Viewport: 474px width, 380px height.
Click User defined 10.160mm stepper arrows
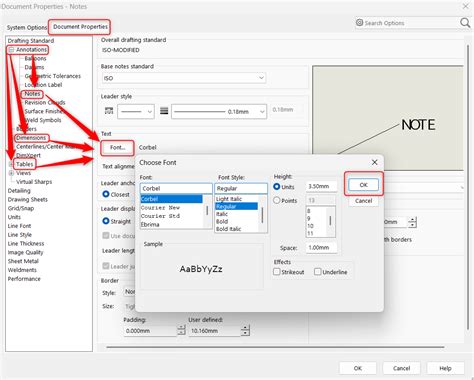click(x=245, y=330)
